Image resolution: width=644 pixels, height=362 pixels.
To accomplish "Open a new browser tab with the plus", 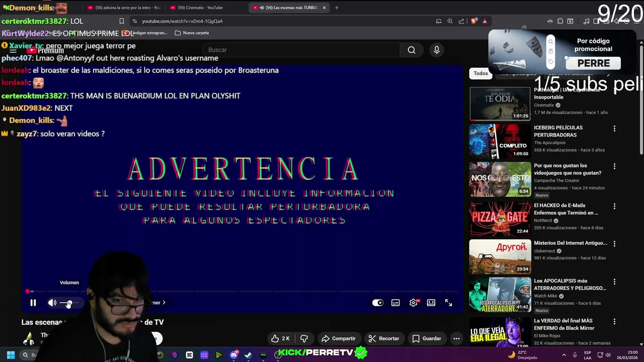I will point(337,8).
